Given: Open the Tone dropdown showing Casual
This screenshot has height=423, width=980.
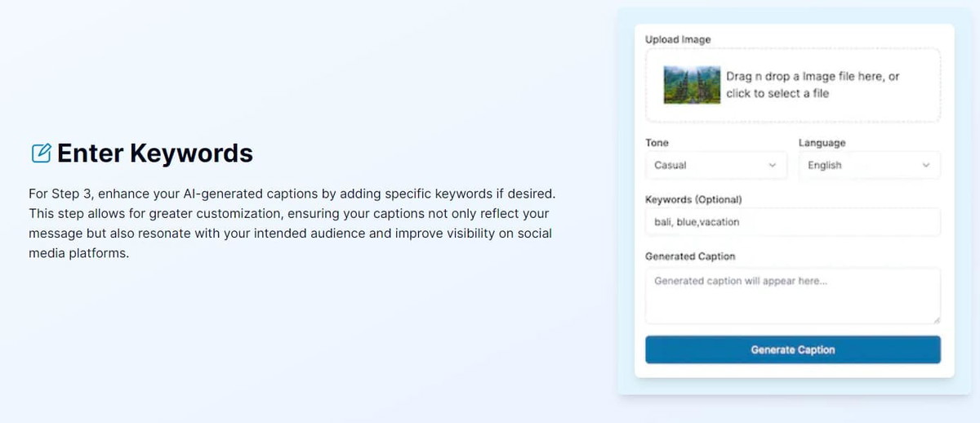Looking at the screenshot, I should pos(715,165).
